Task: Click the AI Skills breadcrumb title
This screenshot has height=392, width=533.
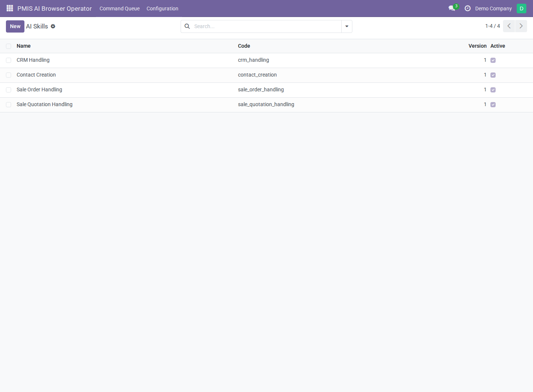Action: tap(37, 26)
